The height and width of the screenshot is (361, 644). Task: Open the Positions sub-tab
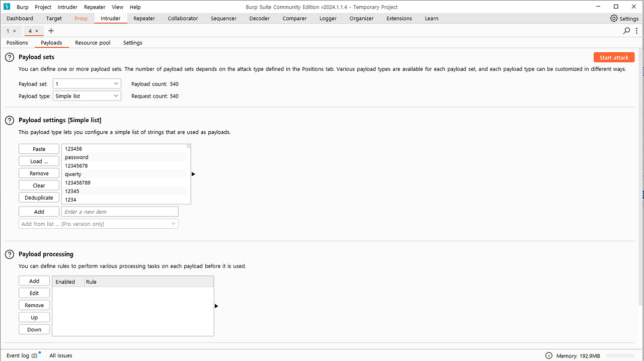pos(17,43)
